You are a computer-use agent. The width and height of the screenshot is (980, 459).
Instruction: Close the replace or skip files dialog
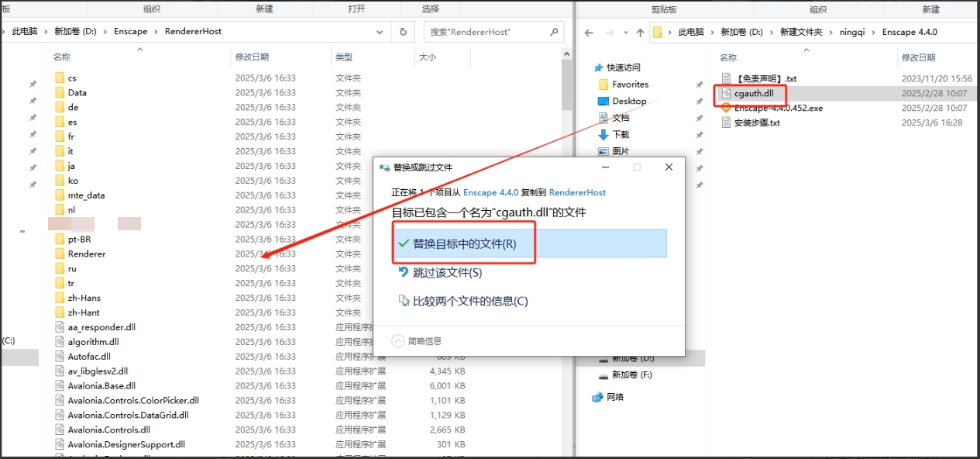pos(669,167)
